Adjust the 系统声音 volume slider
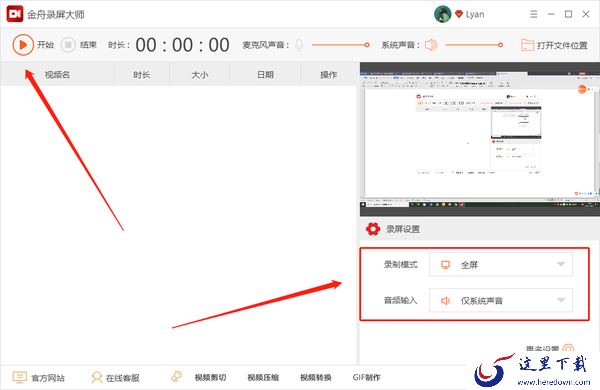 click(474, 45)
